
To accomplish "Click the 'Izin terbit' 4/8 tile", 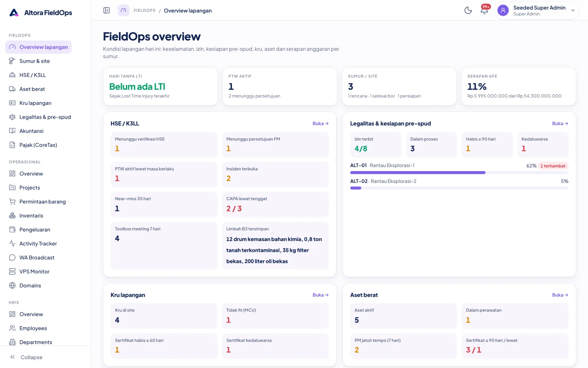I will (376, 145).
